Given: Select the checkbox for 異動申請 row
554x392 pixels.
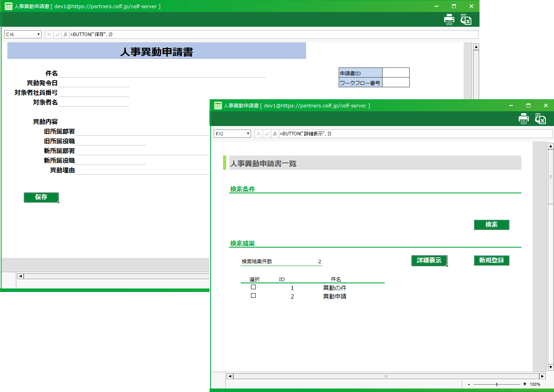Looking at the screenshot, I should coord(253,295).
